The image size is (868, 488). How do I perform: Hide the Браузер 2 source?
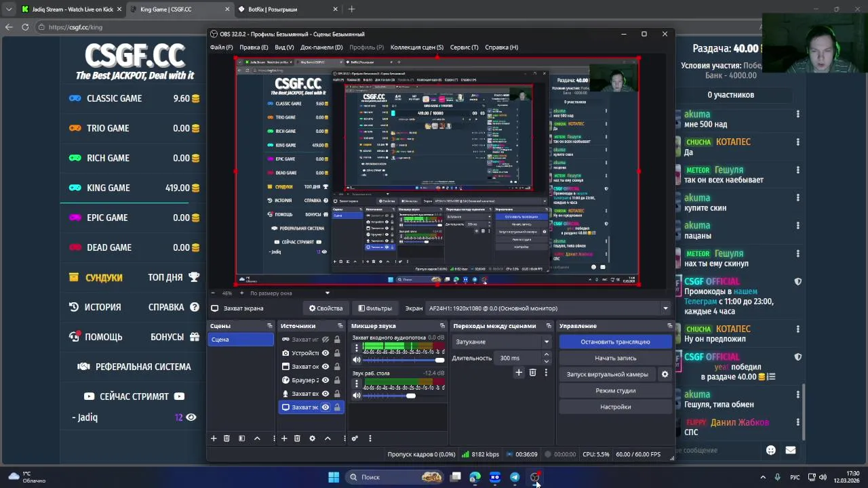(325, 380)
